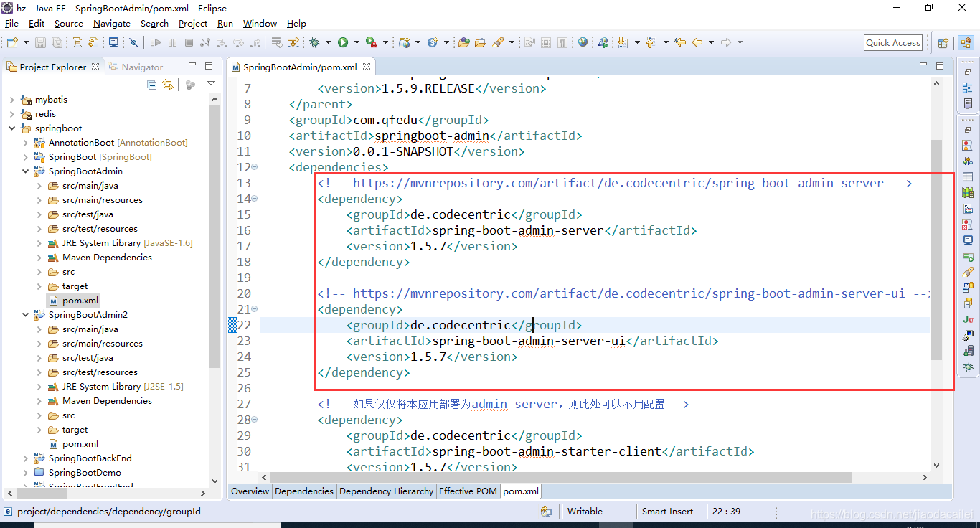Open the Run button dropdown arrow

point(357,42)
